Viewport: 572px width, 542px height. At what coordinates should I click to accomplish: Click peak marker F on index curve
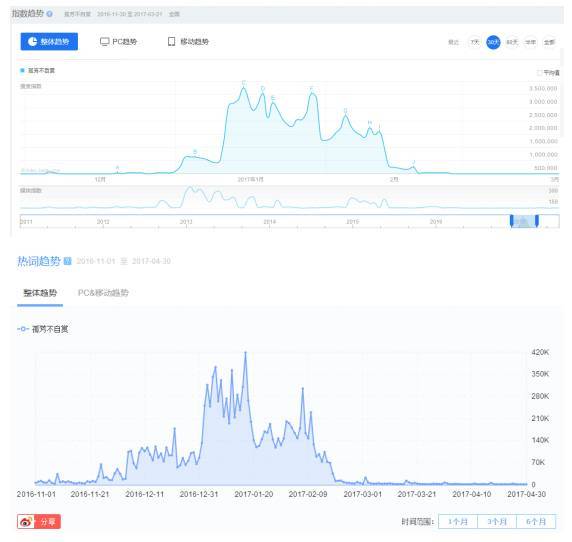[311, 89]
